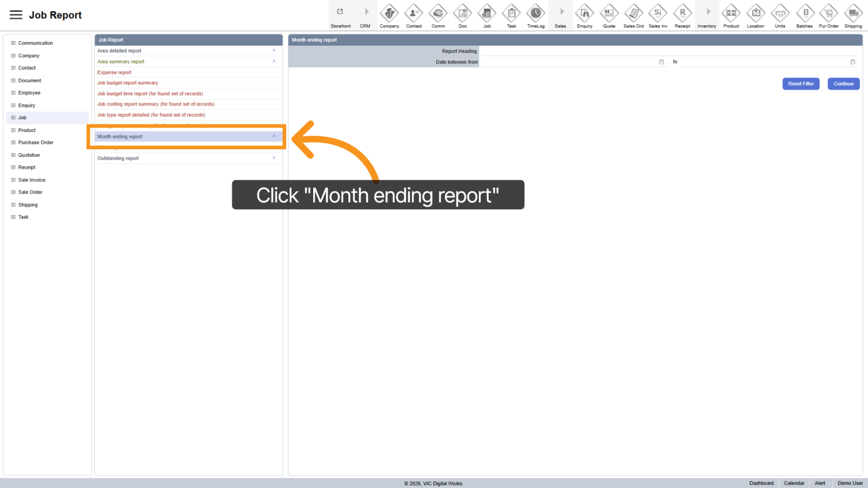This screenshot has height=488, width=868.
Task: Open the Storefront external link icon
Action: click(x=340, y=12)
